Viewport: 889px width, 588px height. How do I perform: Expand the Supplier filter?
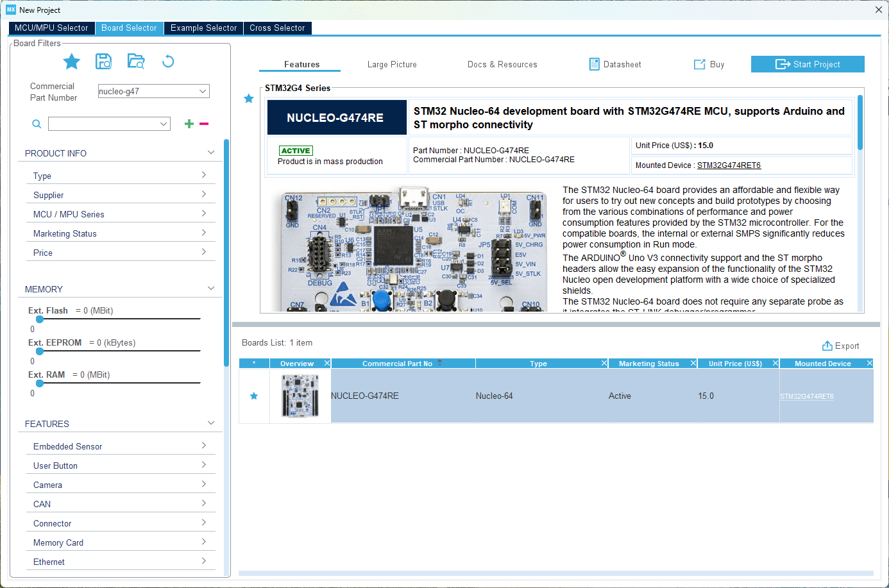click(120, 195)
